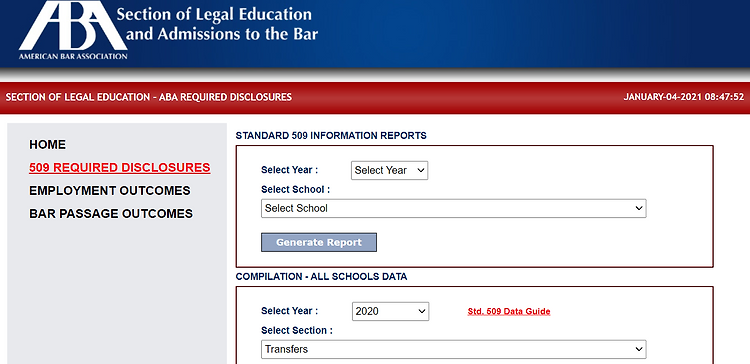Click the 'JANUARY-04-2021 08:47:52' timestamp

click(x=684, y=97)
